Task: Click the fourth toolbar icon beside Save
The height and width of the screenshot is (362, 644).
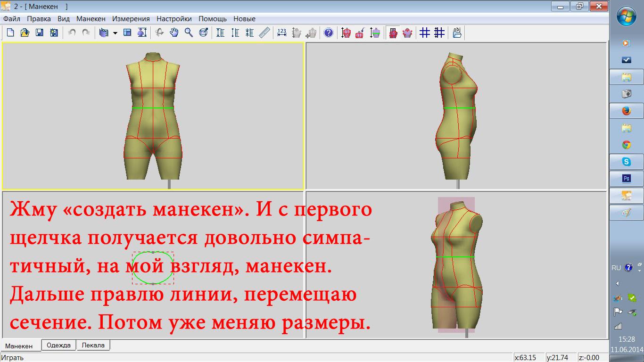Action: (54, 33)
